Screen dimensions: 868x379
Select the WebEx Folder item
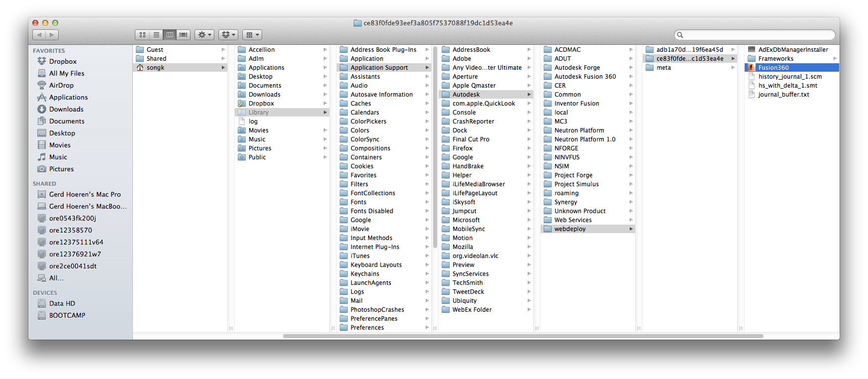click(x=486, y=310)
